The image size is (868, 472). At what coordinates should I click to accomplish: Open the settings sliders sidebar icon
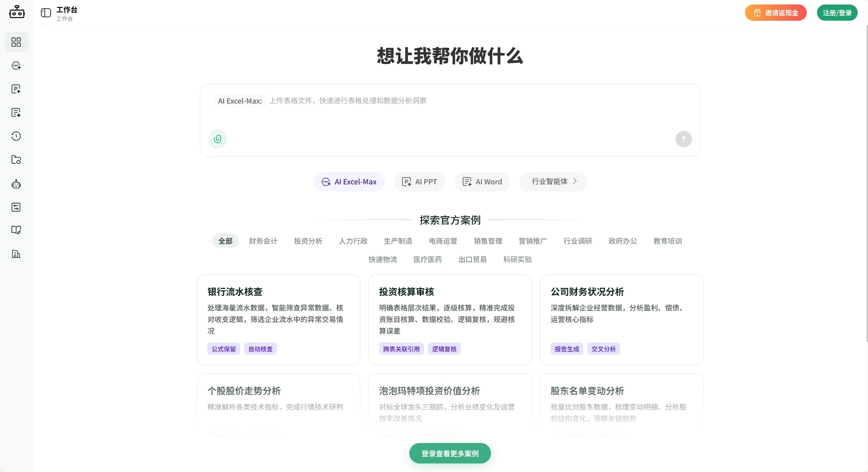[16, 207]
